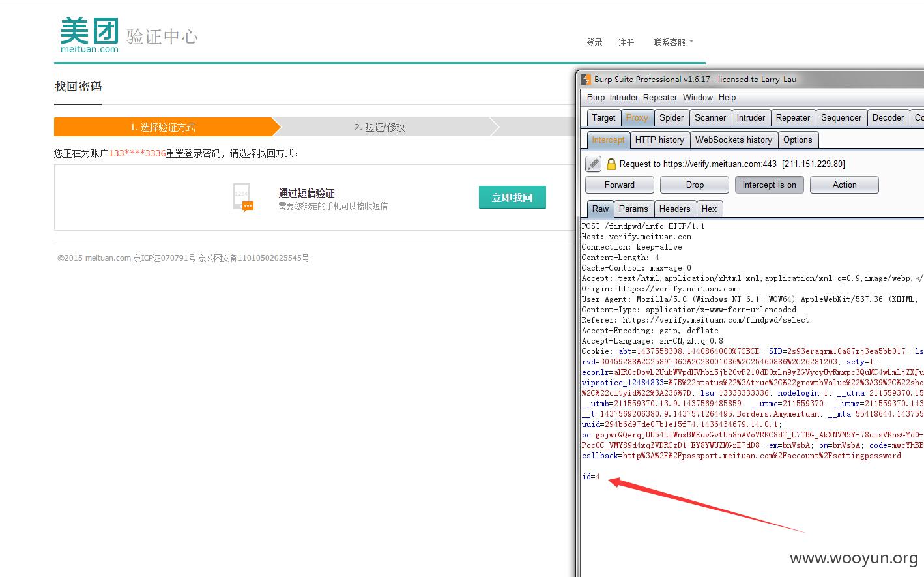
Task: Click the padlock HTTPS icon in Burp
Action: (x=611, y=164)
